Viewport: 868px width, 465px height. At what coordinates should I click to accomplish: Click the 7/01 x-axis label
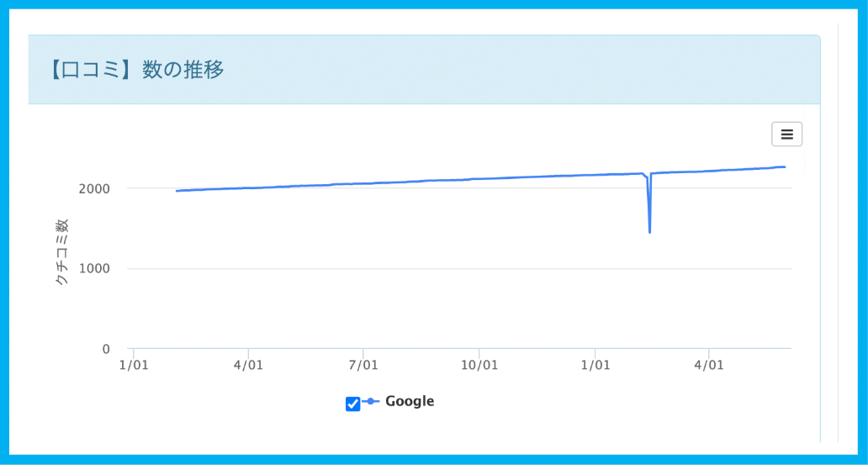pyautogui.click(x=363, y=366)
